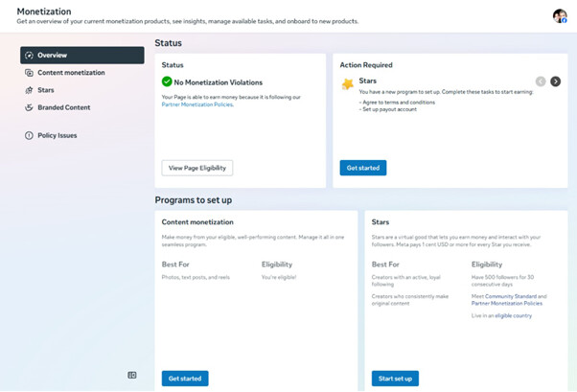Click Start set up for Stars
This screenshot has height=392, width=577.
(395, 379)
